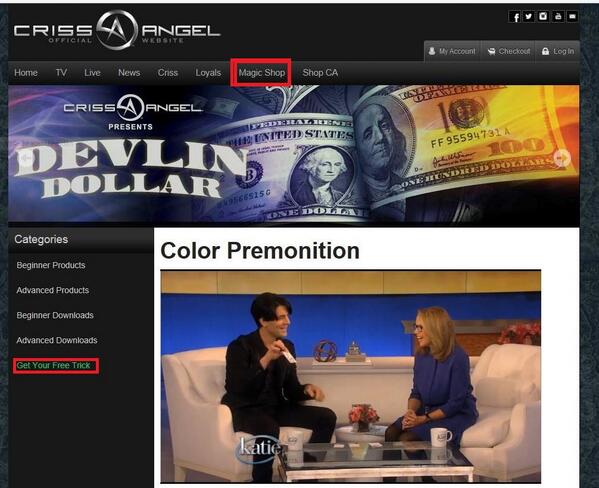Open the Loyals menu item
The height and width of the screenshot is (488, 599).
(x=208, y=73)
